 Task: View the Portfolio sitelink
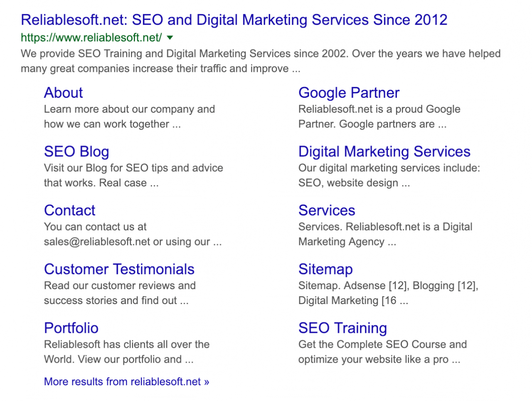tap(71, 328)
